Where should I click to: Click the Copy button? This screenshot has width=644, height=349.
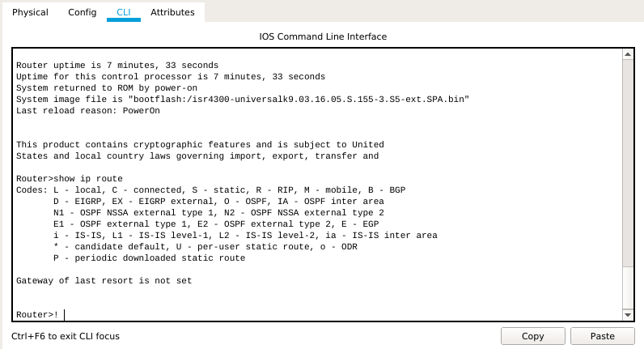[x=532, y=336]
